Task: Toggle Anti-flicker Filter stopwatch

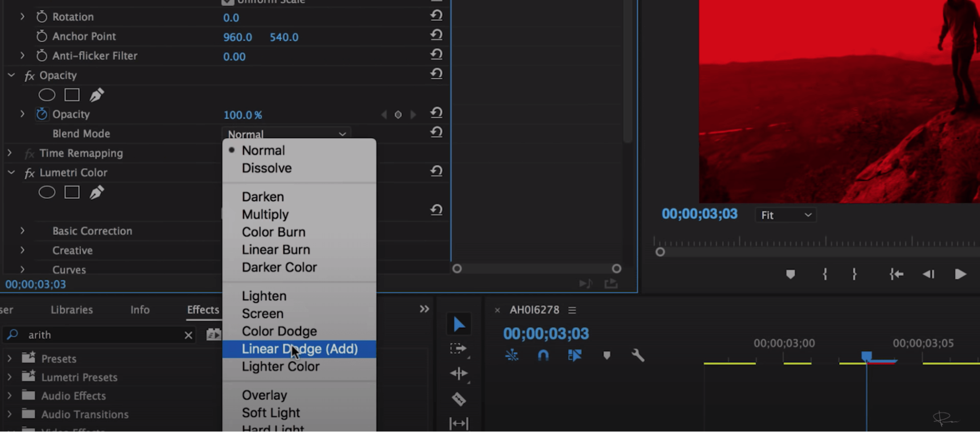Action: [x=42, y=56]
